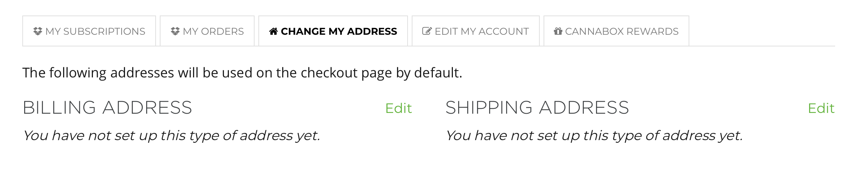Screen dimensions: 868x176
Task: Go to the Edit My Account tab
Action: coord(476,31)
